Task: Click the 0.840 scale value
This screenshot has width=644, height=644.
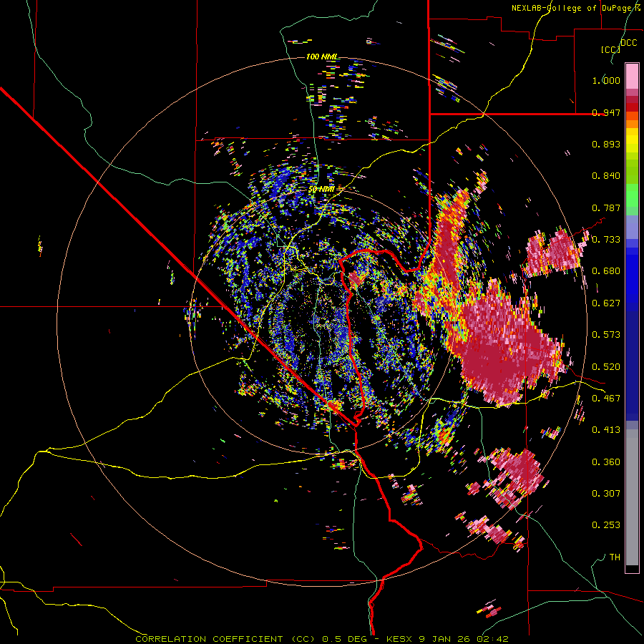Action: point(606,176)
